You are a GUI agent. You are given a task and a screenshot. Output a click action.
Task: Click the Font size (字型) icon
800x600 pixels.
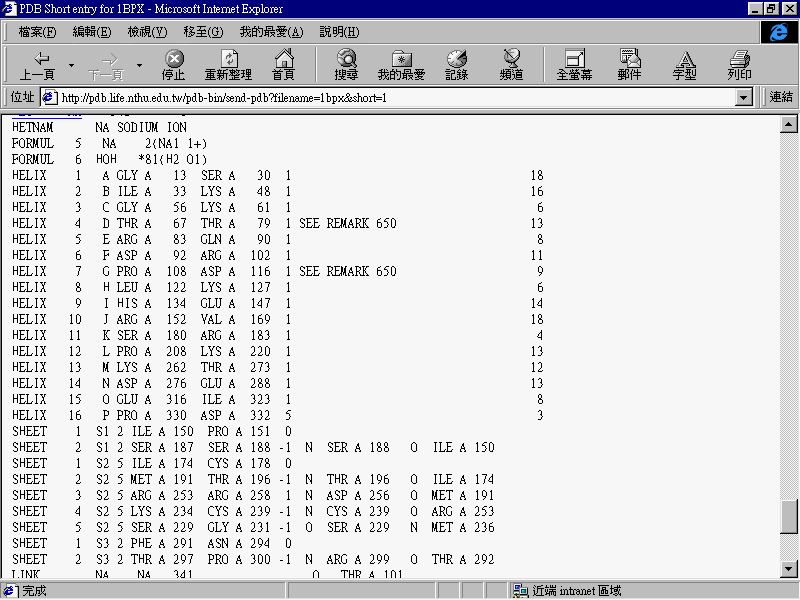(x=684, y=65)
